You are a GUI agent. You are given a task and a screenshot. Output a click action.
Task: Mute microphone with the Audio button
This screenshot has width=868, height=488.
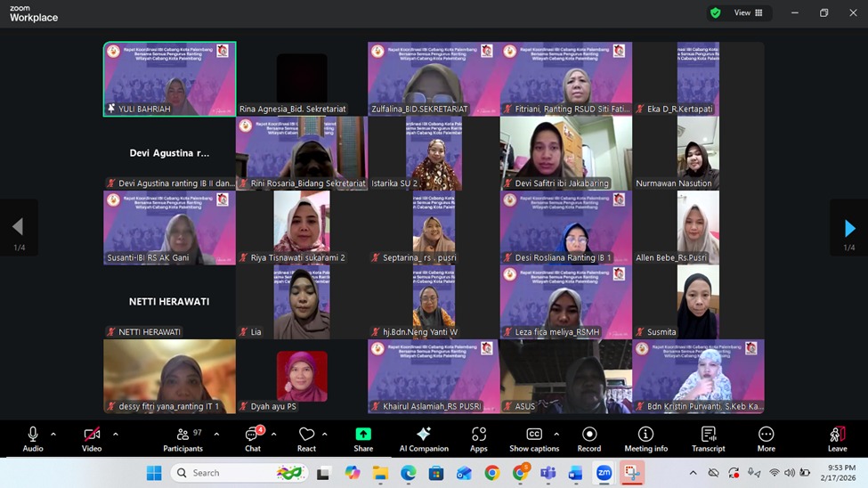tap(33, 440)
